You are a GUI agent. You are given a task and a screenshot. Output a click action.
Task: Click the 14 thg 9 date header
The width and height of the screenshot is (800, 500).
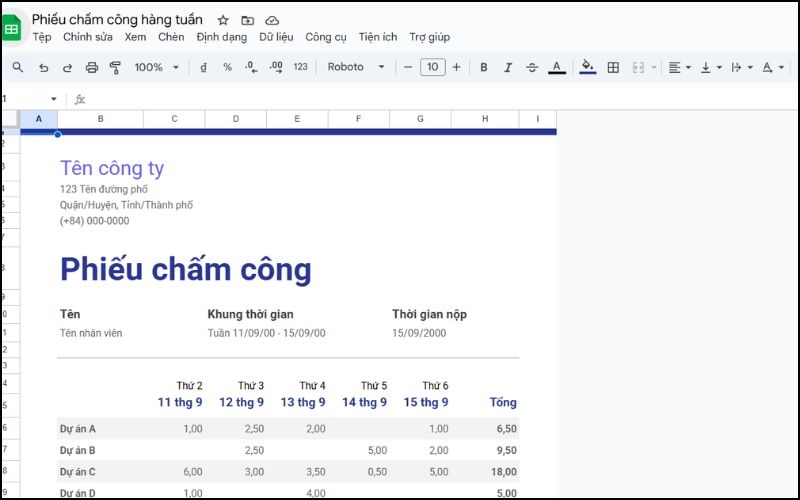[364, 402]
